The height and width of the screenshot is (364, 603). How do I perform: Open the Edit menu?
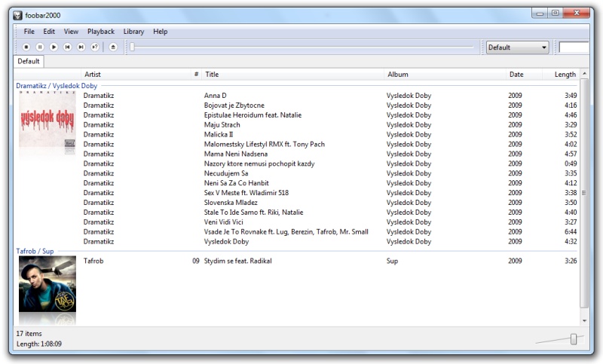49,32
